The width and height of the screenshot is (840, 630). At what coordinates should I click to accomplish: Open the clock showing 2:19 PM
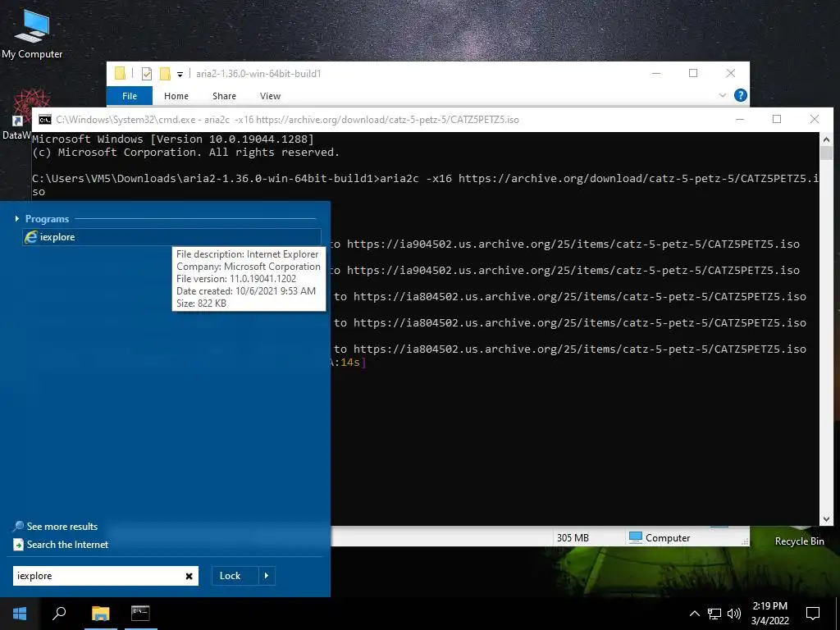769,614
